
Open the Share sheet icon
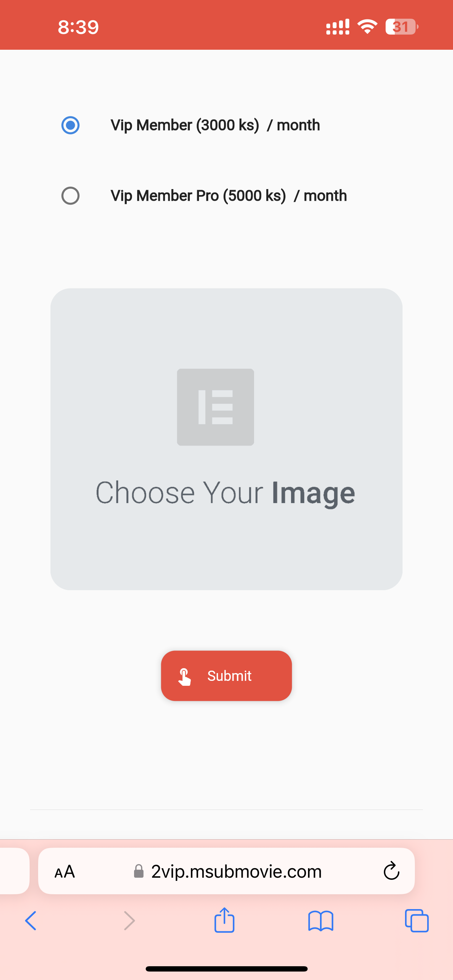tap(224, 920)
